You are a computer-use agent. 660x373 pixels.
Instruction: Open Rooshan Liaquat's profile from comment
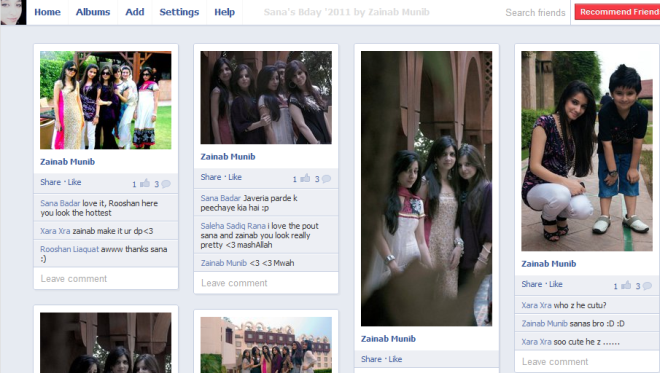click(69, 249)
